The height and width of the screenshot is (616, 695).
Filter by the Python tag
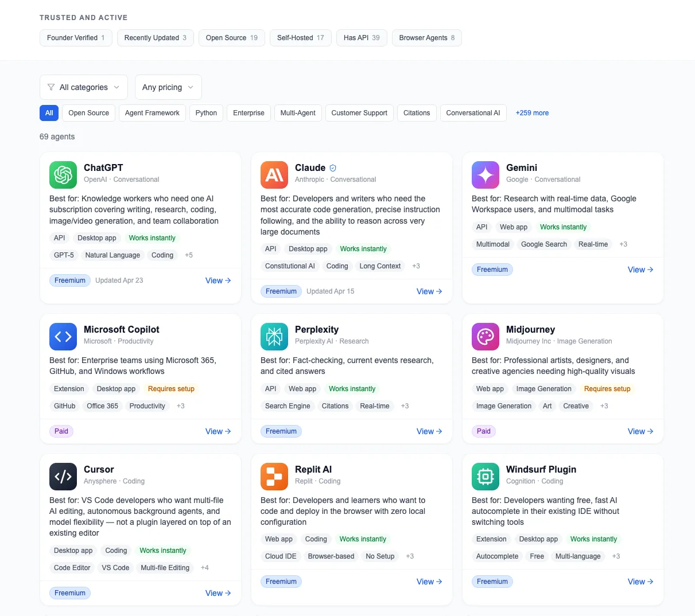click(206, 113)
